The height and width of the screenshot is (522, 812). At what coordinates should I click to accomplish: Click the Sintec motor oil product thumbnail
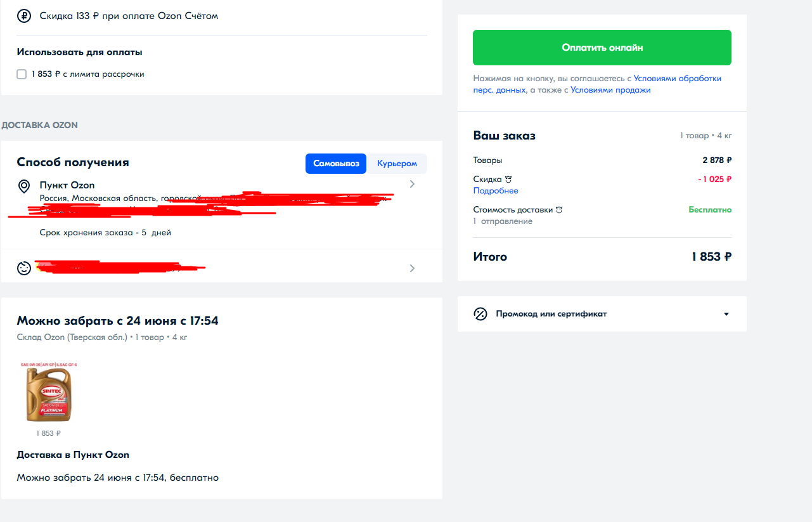[x=49, y=392]
